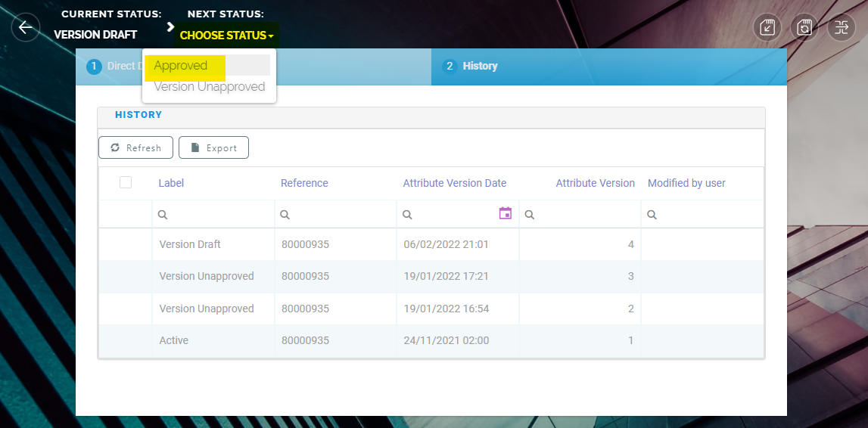The height and width of the screenshot is (428, 868).
Task: Switch to the History tab
Action: click(480, 67)
